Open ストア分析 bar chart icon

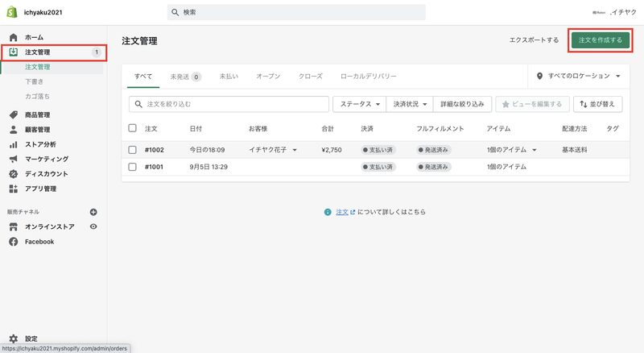pos(14,144)
